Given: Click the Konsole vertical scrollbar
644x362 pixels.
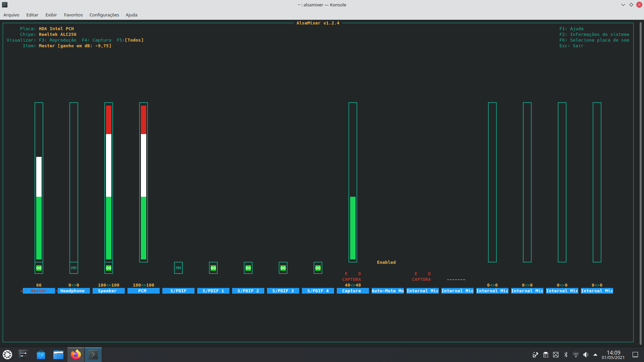Looking at the screenshot, I should [x=640, y=183].
